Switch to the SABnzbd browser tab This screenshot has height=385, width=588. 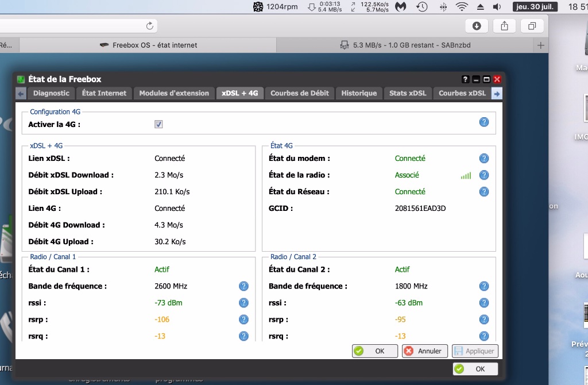(405, 45)
